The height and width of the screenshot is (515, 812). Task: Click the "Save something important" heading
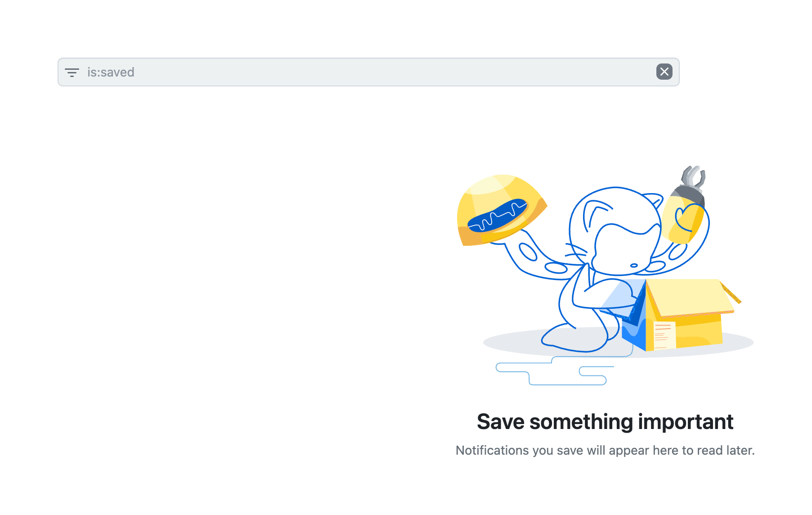(605, 422)
